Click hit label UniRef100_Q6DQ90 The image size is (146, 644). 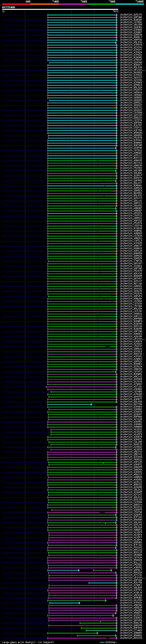tap(131, 100)
